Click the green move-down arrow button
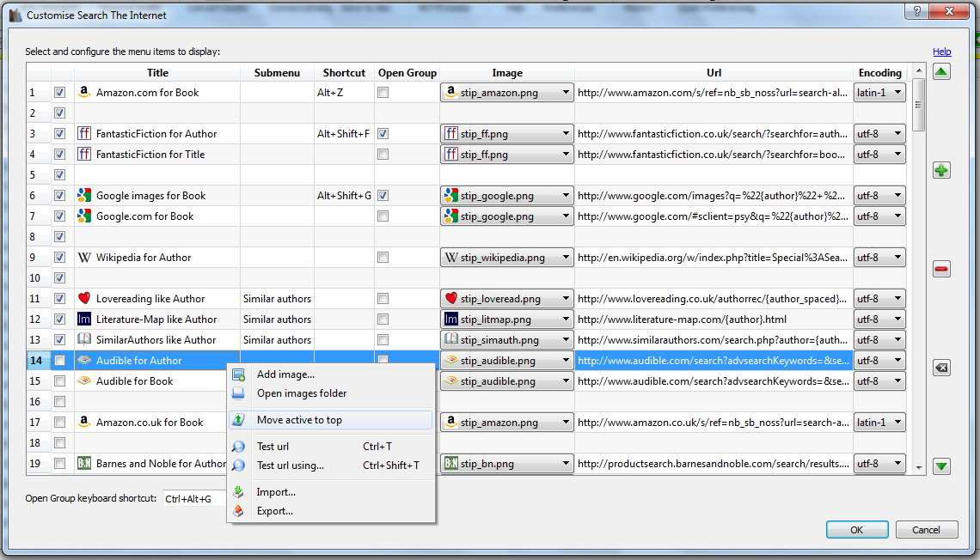Viewport: 980px width, 560px height. 942,466
